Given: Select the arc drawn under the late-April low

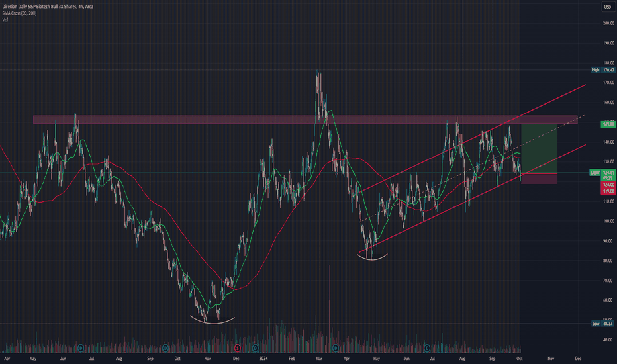Looking at the screenshot, I should [x=372, y=258].
